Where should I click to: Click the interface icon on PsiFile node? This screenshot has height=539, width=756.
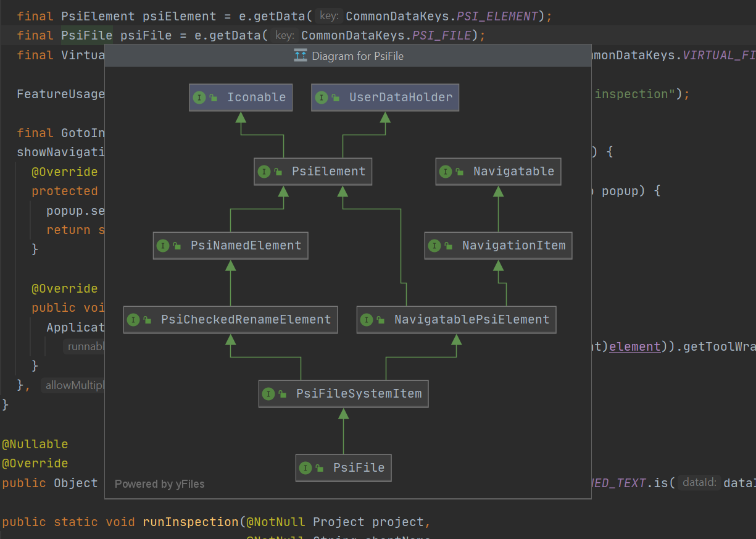coord(305,468)
